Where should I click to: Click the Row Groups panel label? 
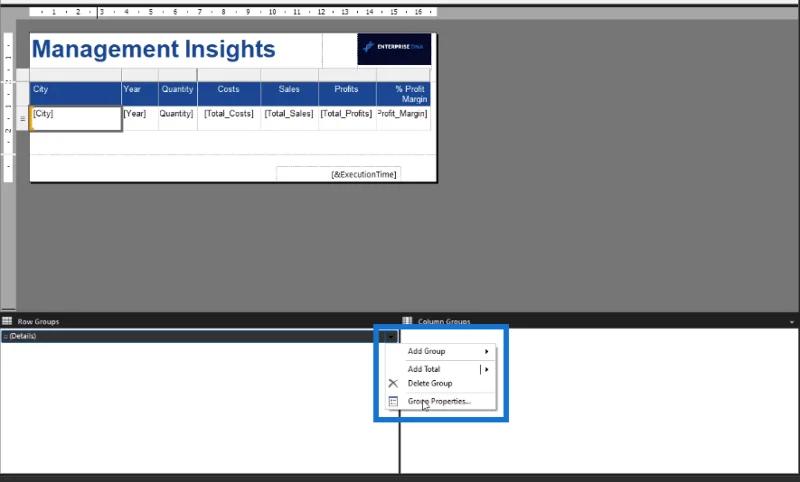38,321
